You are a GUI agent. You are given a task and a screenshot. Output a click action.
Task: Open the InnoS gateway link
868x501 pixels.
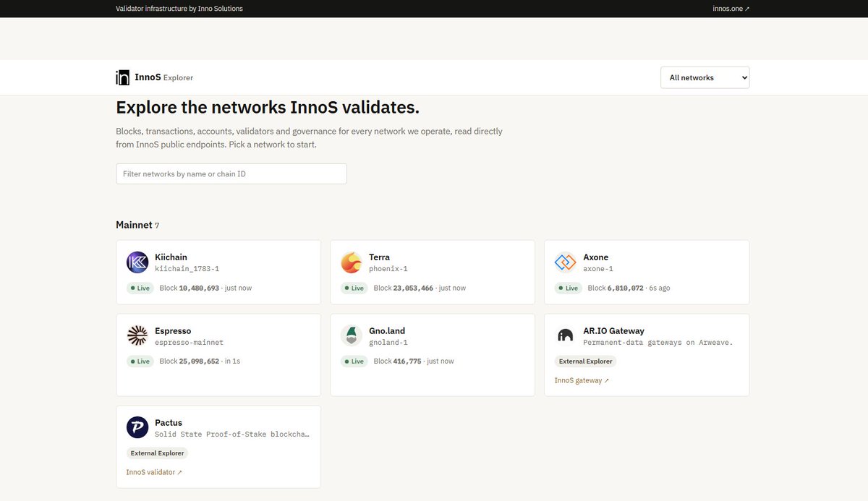pyautogui.click(x=582, y=380)
